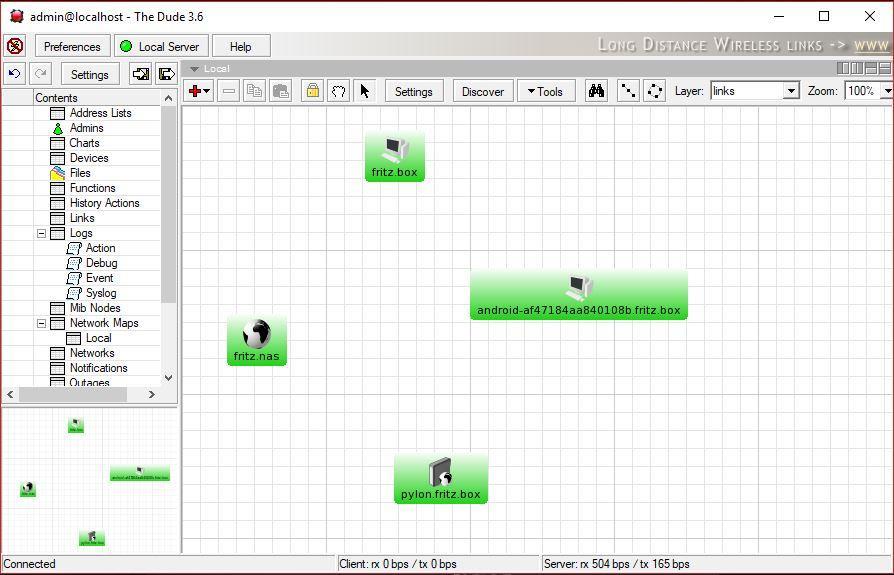Image resolution: width=894 pixels, height=575 pixels.
Task: Click the Contents tree scroll-up arrow
Action: pos(168,98)
